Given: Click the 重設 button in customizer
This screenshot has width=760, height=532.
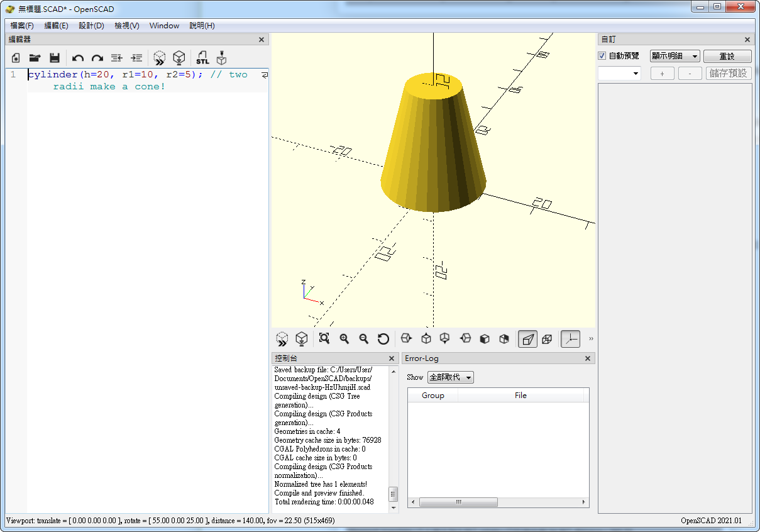Looking at the screenshot, I should (x=727, y=57).
